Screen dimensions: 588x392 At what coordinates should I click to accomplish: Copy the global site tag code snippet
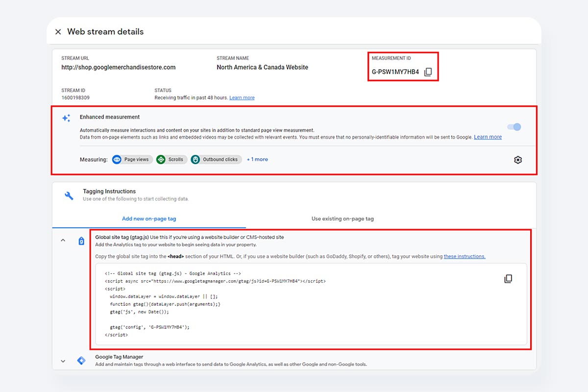point(508,279)
